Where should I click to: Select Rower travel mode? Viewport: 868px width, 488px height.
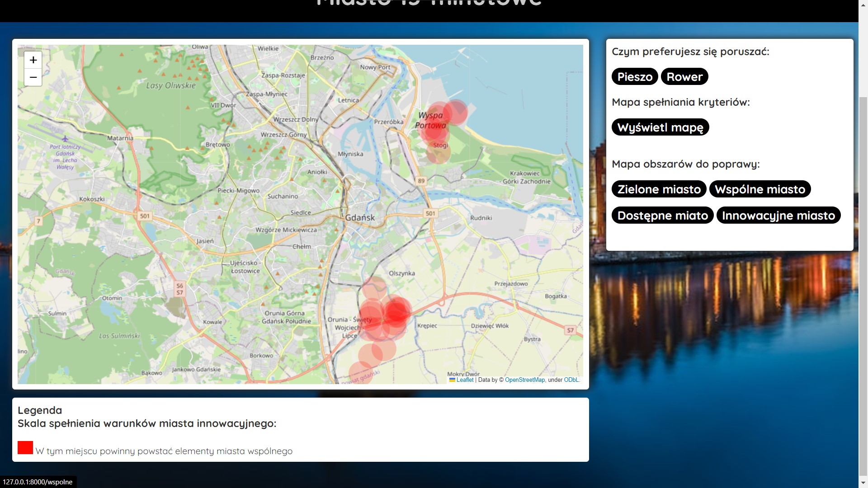684,77
